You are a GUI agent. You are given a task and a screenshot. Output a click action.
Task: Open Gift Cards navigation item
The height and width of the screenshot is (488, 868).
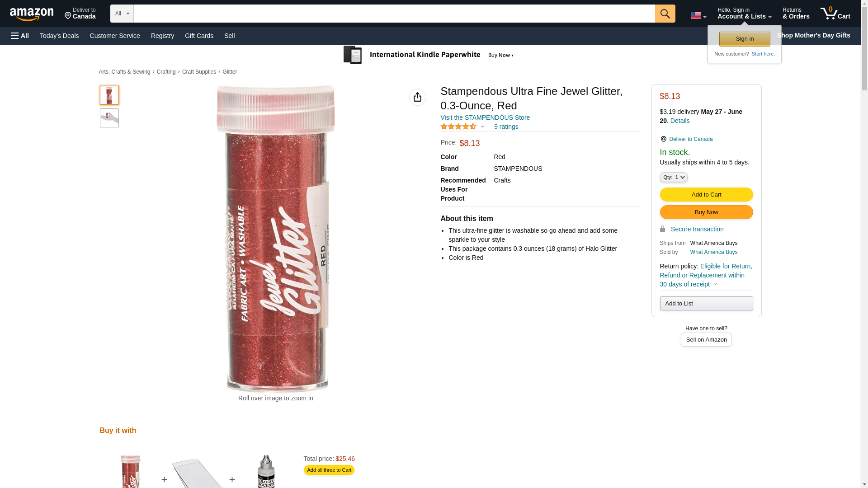click(199, 36)
